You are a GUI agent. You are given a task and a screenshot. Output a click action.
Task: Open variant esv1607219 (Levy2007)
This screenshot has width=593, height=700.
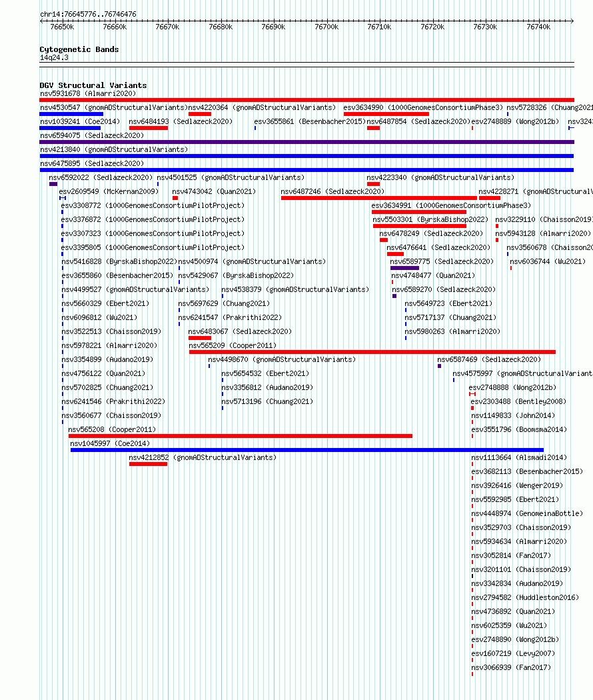(513, 653)
